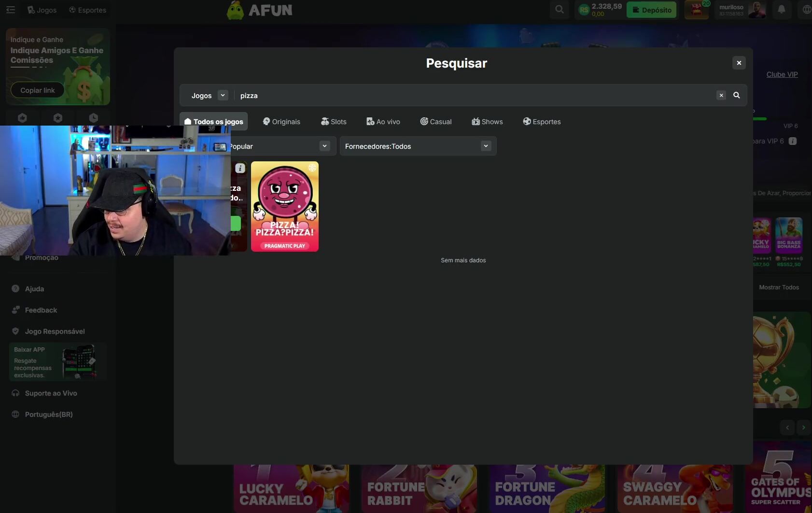Click the clock history sidebar icon
812x513 pixels.
pos(94,117)
